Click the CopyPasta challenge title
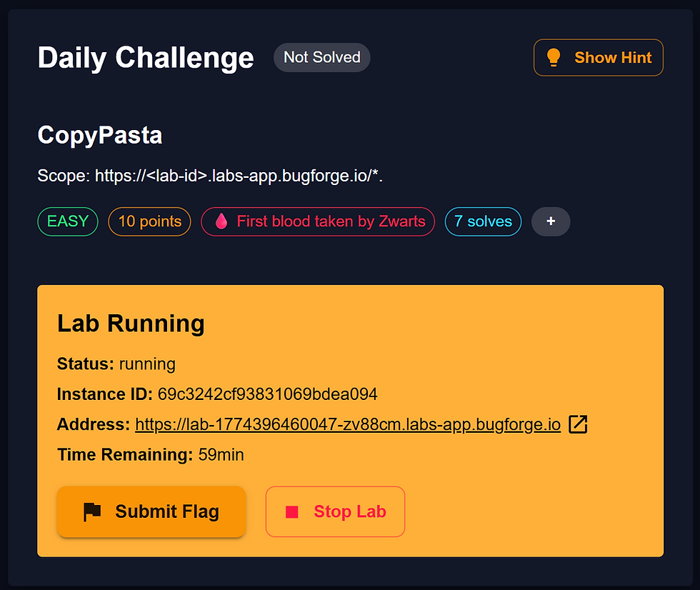This screenshot has width=700, height=590. (x=99, y=135)
